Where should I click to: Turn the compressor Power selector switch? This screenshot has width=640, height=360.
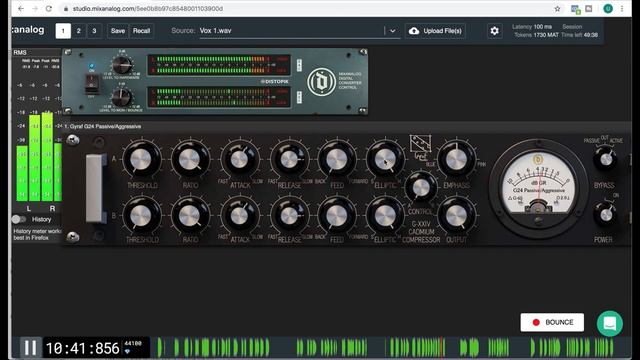(x=605, y=214)
